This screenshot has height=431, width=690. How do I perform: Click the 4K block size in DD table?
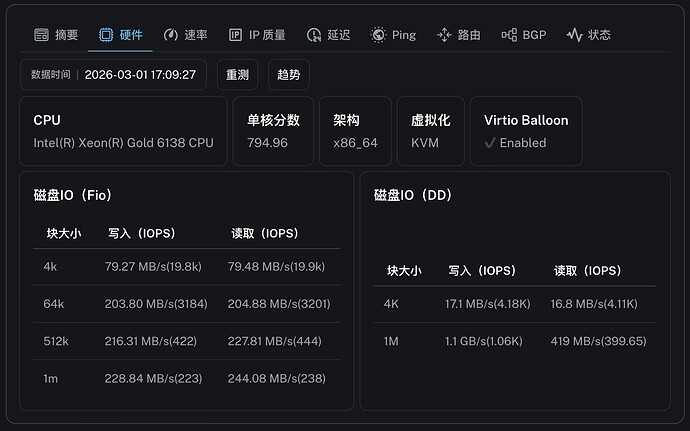tap(391, 304)
